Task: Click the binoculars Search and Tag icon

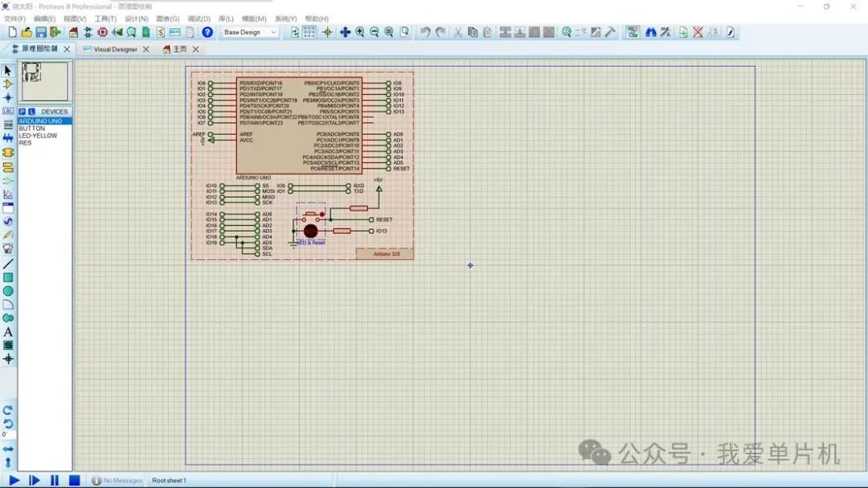Action: [x=651, y=32]
